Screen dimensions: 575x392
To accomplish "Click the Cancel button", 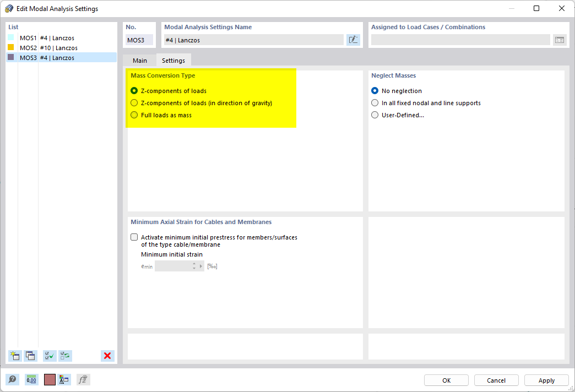I will (x=496, y=380).
